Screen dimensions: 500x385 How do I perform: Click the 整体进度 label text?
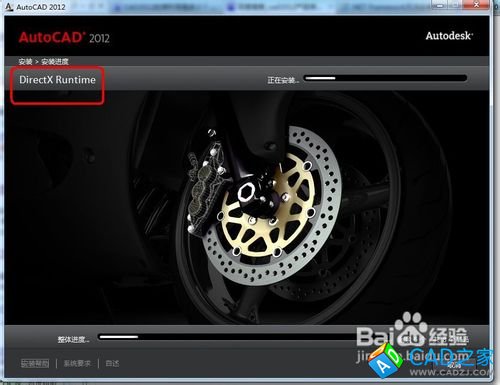(x=74, y=340)
